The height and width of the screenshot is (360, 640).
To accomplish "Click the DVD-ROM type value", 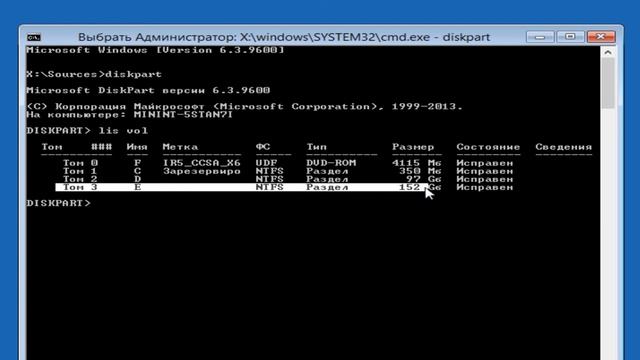I will coord(331,163).
